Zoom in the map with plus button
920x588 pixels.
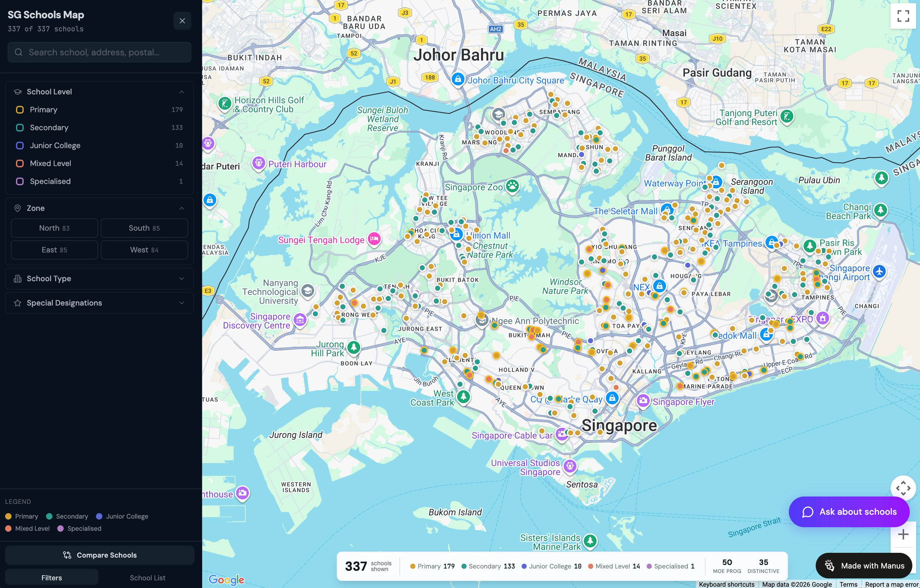(x=903, y=535)
